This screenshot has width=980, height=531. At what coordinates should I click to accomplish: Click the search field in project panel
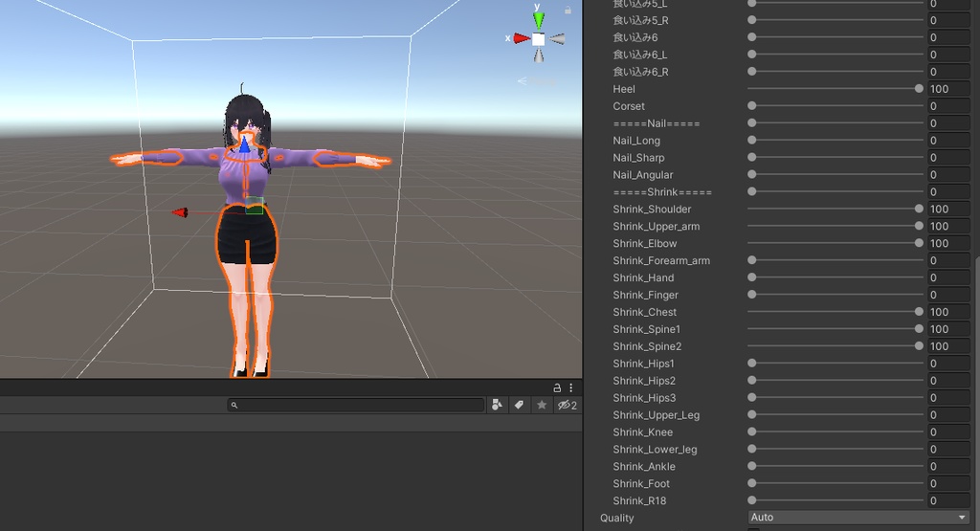click(356, 405)
